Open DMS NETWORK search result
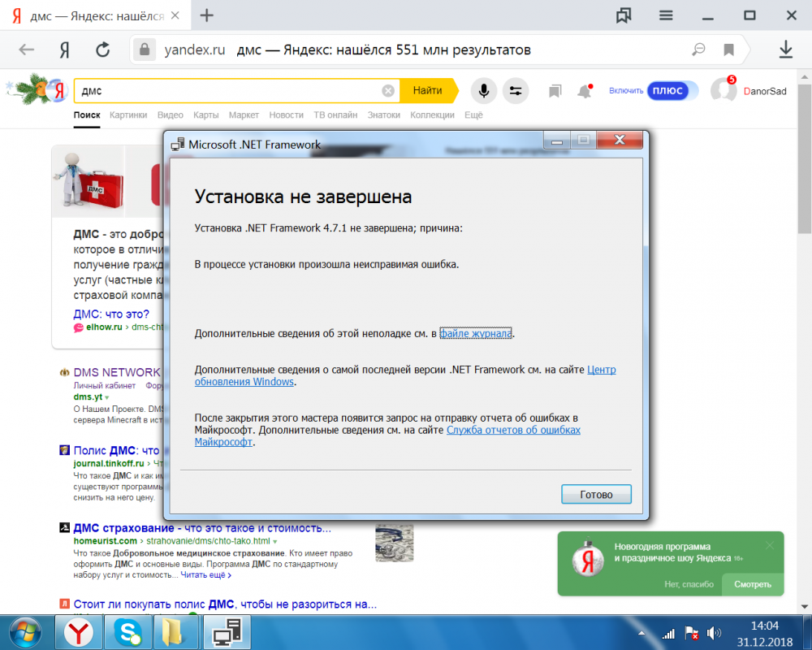The width and height of the screenshot is (812, 650). (117, 372)
